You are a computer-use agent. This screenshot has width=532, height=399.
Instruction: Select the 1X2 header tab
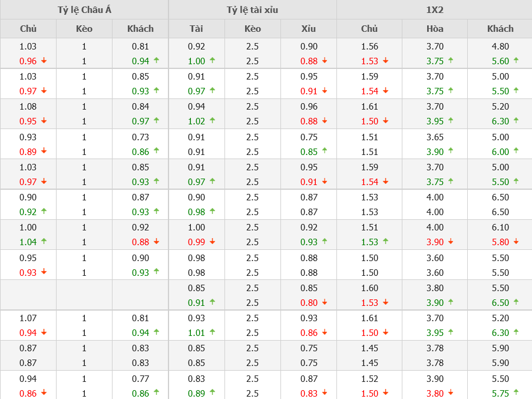pos(434,9)
